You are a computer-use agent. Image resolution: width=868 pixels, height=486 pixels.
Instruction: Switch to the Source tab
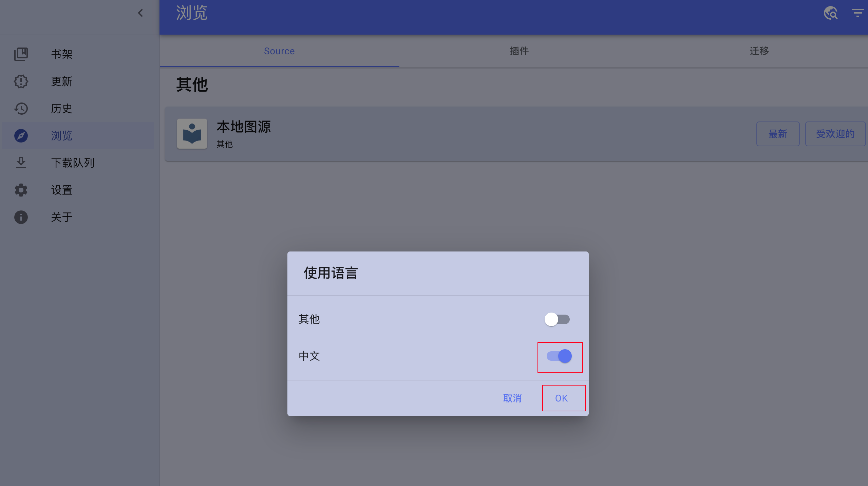pos(279,51)
